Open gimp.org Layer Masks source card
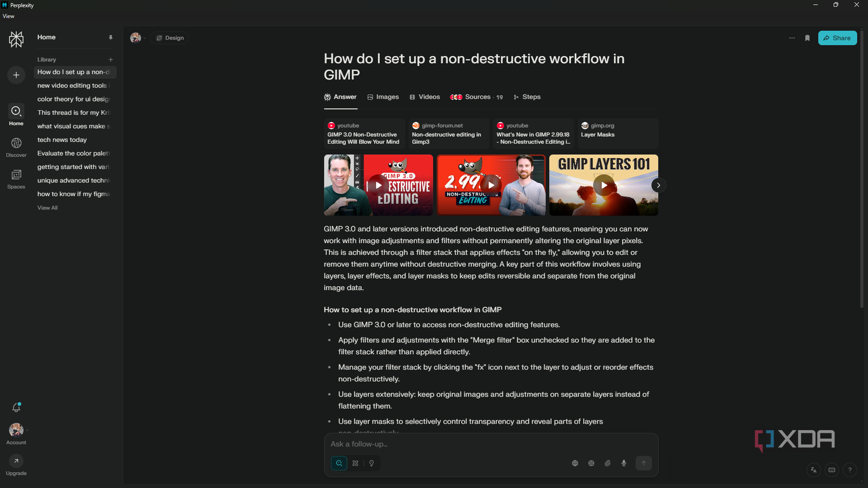This screenshot has height=488, width=868. [618, 134]
